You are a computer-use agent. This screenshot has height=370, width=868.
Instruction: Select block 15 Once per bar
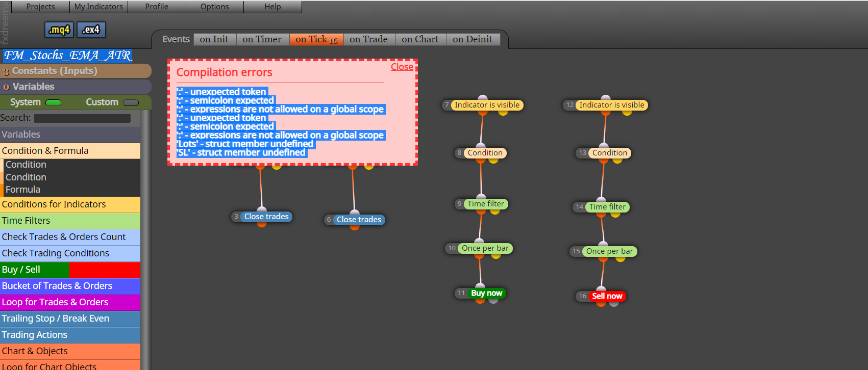[x=609, y=251]
